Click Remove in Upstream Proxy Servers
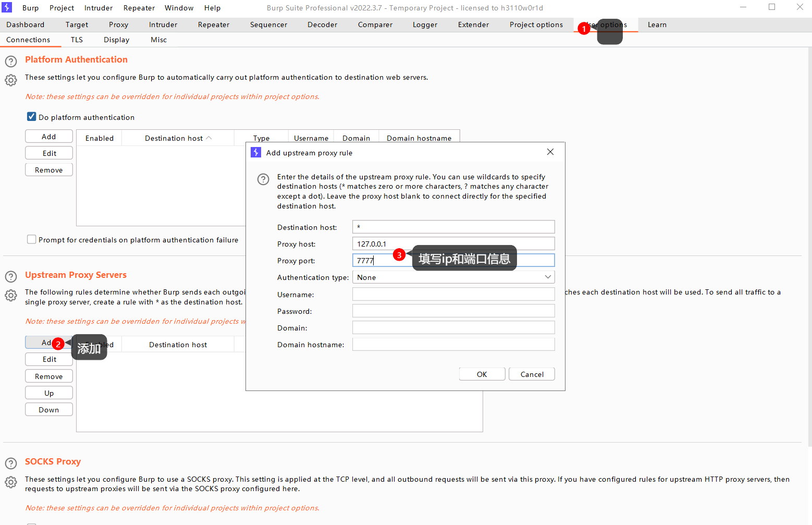 tap(49, 376)
